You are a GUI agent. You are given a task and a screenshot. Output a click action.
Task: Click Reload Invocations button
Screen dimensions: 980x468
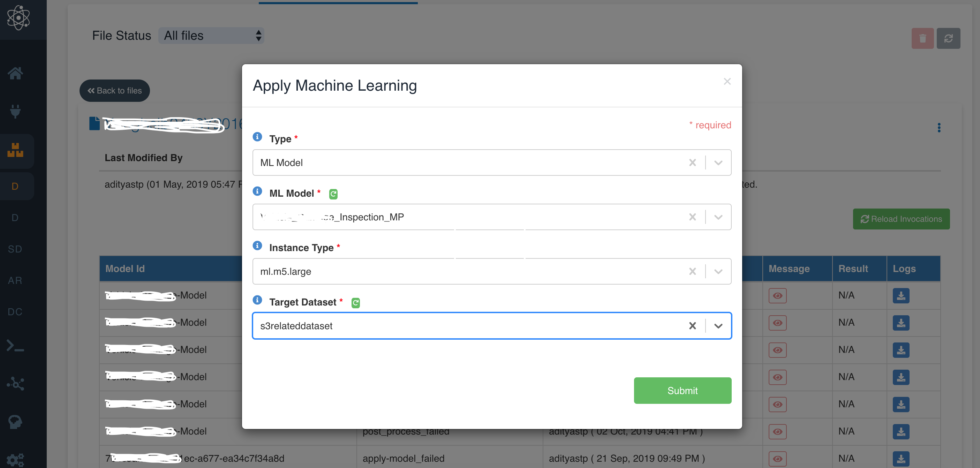coord(901,219)
